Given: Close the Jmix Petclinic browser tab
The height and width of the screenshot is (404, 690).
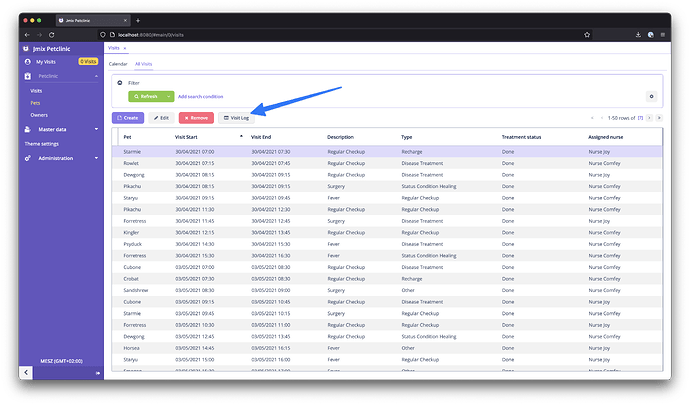Looking at the screenshot, I should (x=125, y=20).
